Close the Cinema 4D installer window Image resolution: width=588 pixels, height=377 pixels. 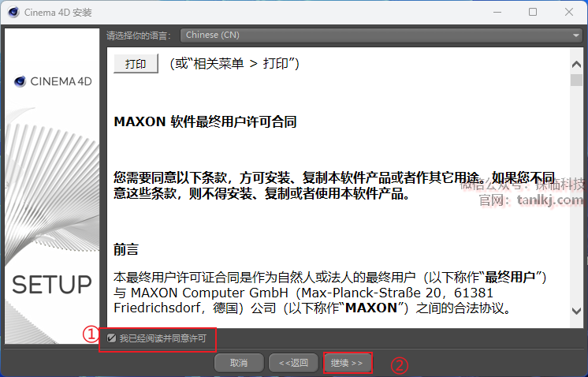click(x=569, y=12)
